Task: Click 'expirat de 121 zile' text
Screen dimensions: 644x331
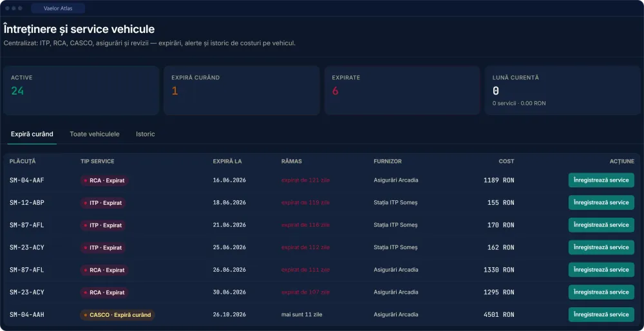Action: pos(305,180)
